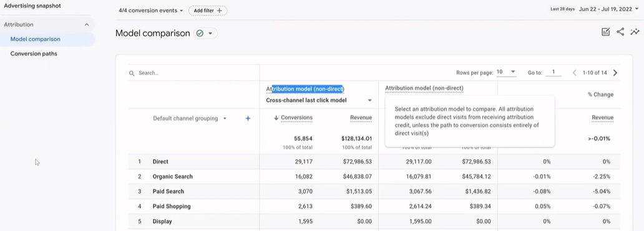
Task: Click the Organic Search -2.25% change value
Action: 602,176
